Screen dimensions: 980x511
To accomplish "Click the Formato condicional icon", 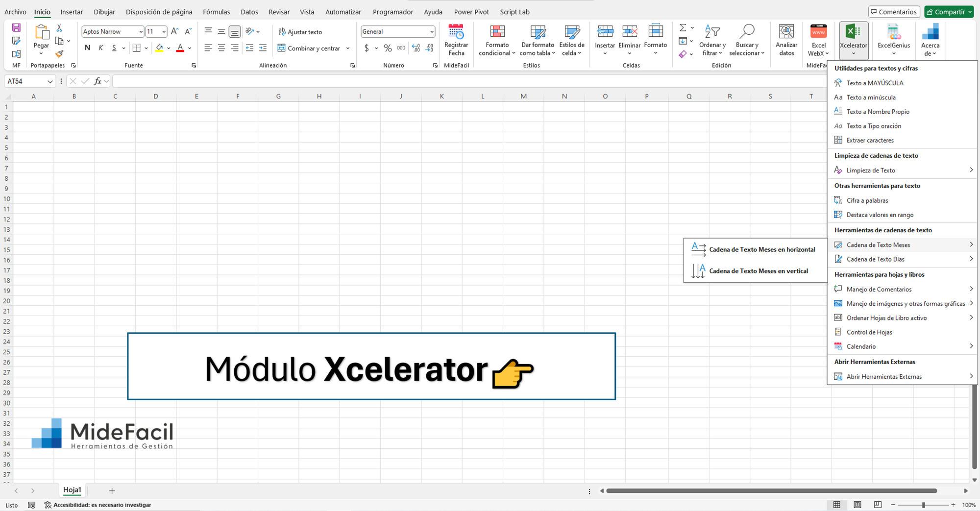I will [x=497, y=32].
